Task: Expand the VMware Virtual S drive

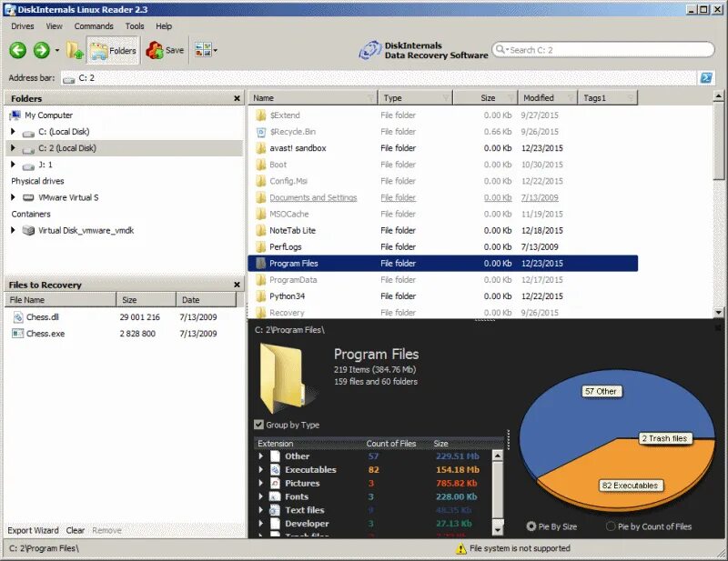Action: coord(13,197)
